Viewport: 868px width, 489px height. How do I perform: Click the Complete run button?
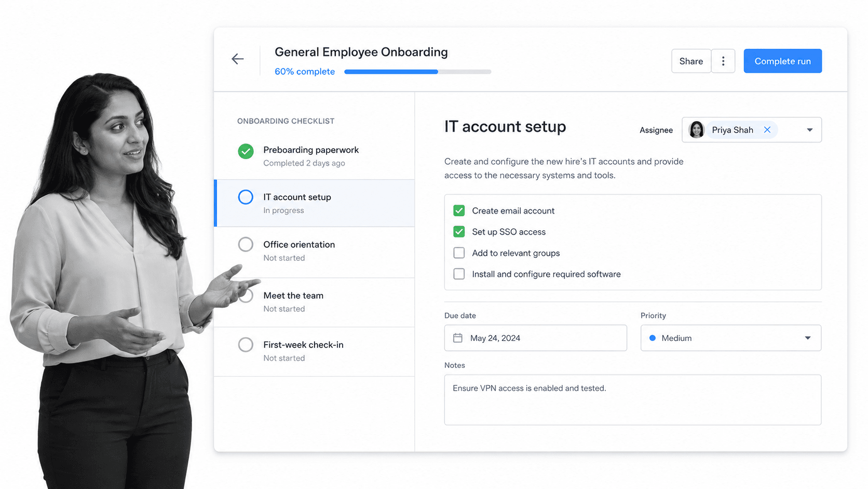782,61
